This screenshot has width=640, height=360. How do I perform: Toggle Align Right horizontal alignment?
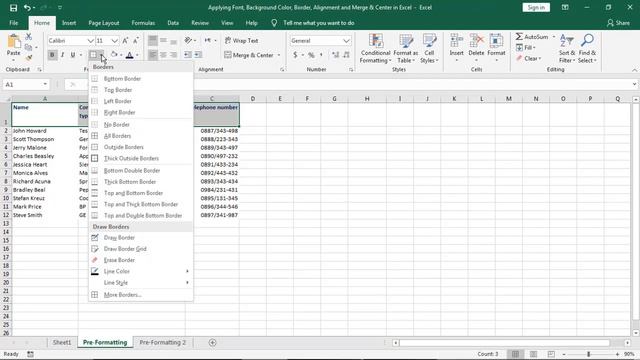coord(173,55)
